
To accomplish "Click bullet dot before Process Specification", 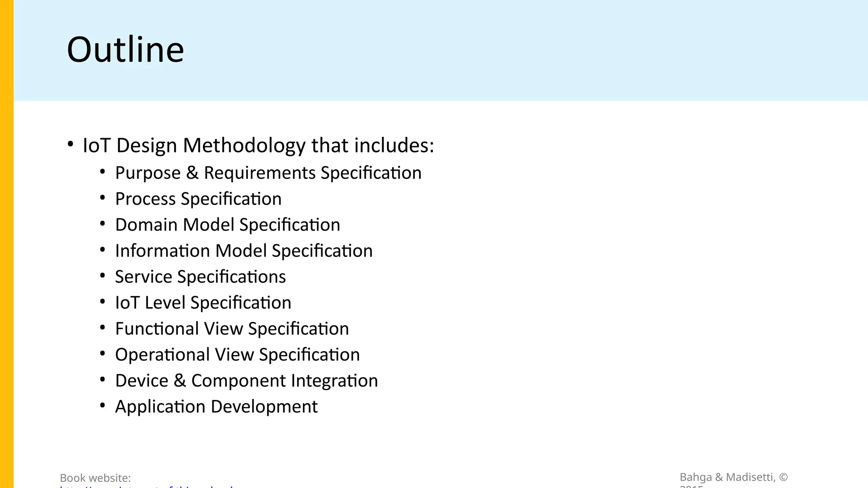I will point(103,198).
